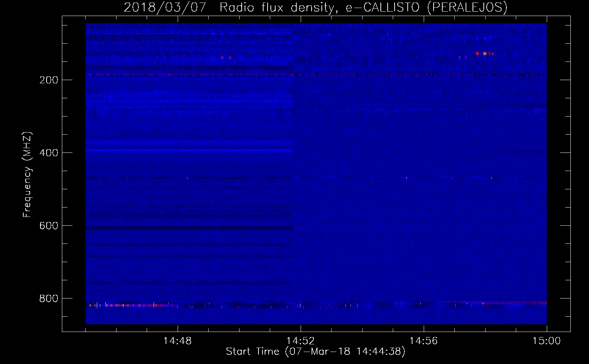Viewport: 589px width, 364px height.
Task: Click the 'Frequency (MHZ)' axis label
Action: click(x=27, y=175)
